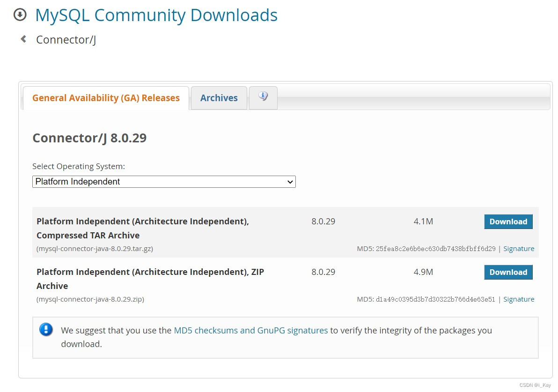
Task: Click the blue exclamation notice icon
Action: [46, 330]
